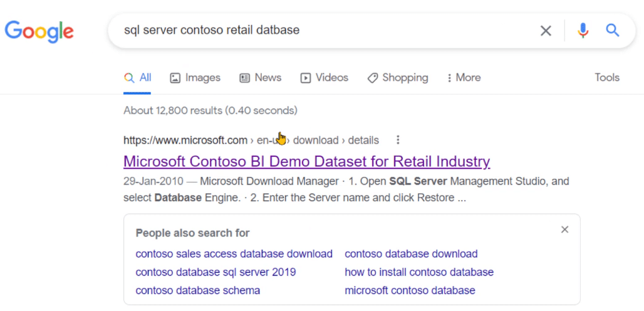The width and height of the screenshot is (644, 311).
Task: Search contoso database schema suggestion
Action: pyautogui.click(x=197, y=290)
